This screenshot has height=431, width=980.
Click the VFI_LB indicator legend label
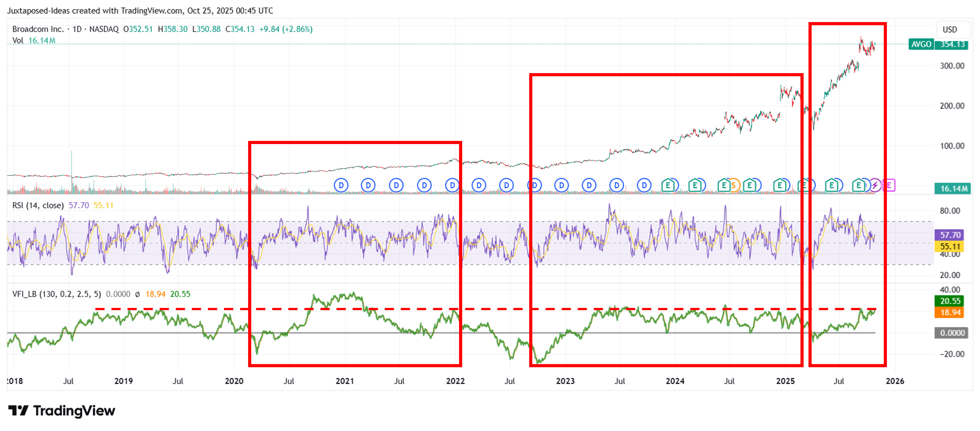[x=56, y=294]
